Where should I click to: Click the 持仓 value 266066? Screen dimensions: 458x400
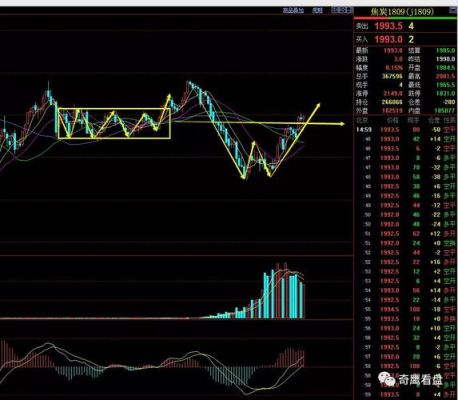point(392,102)
